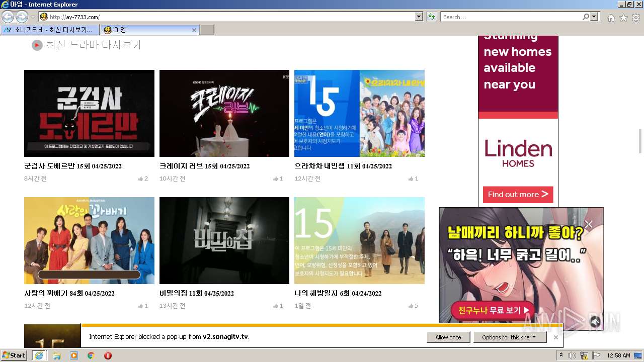Expand Options for this site dropdown
This screenshot has height=362, width=644.
point(510,337)
